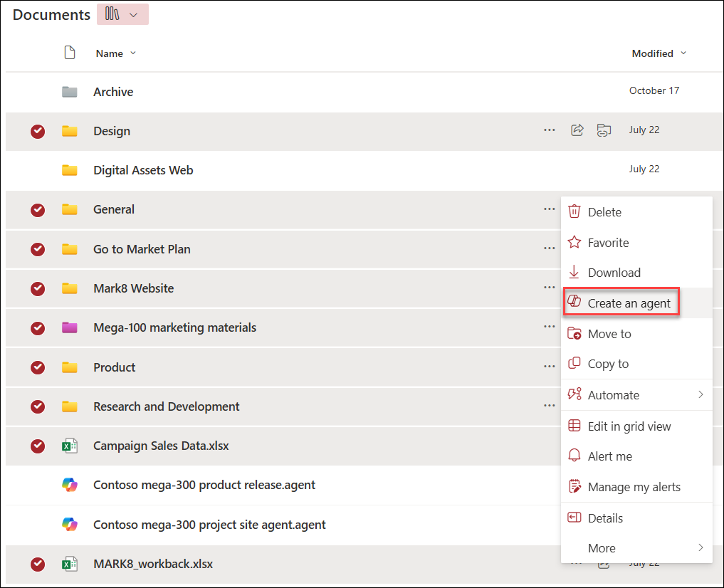The image size is (724, 588).
Task: Open more actions for the General folder
Action: [549, 209]
